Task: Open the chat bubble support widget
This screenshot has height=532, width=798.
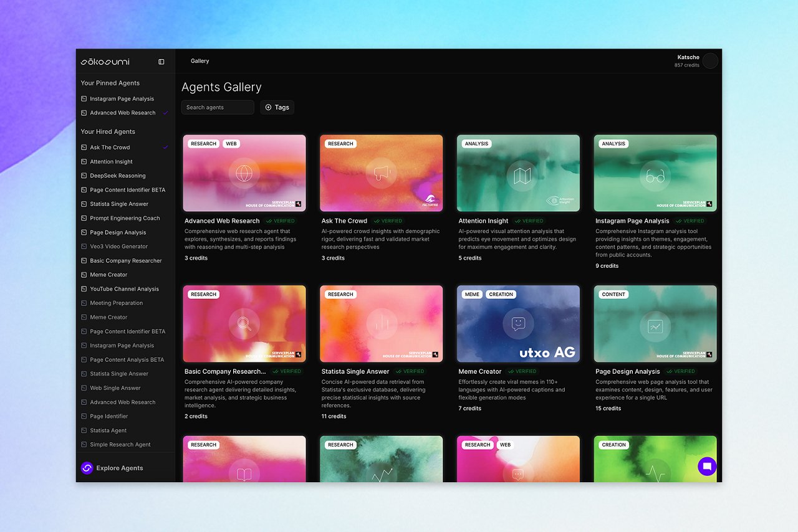Action: (707, 466)
